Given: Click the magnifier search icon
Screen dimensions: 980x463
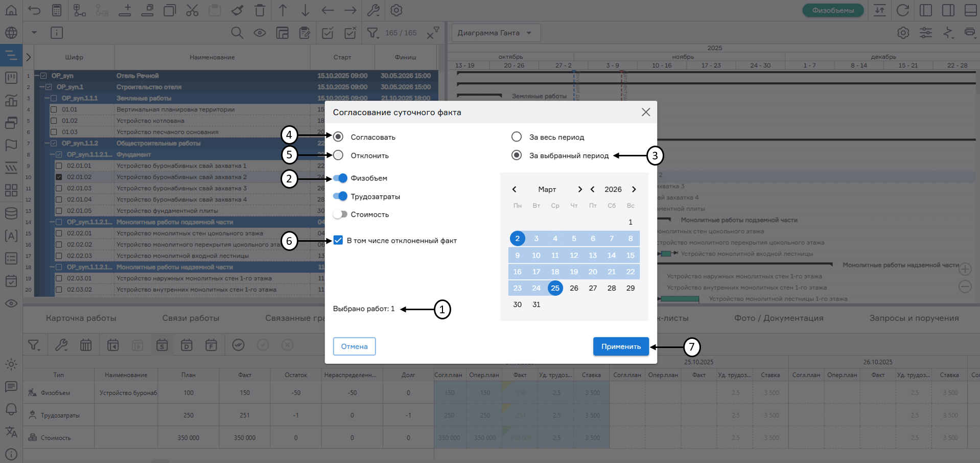Looking at the screenshot, I should point(237,33).
